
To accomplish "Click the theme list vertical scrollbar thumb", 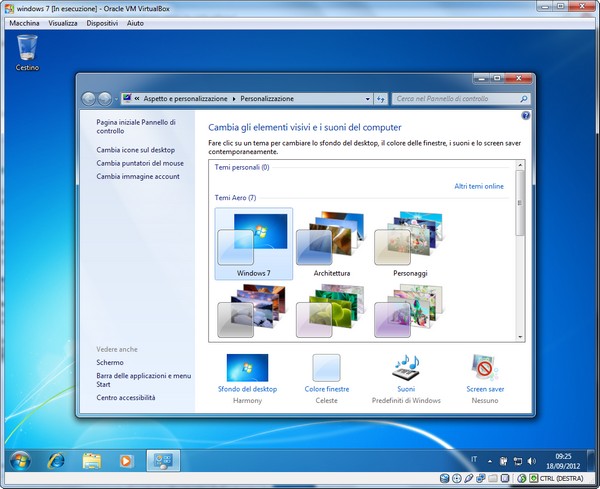I will pyautogui.click(x=520, y=203).
